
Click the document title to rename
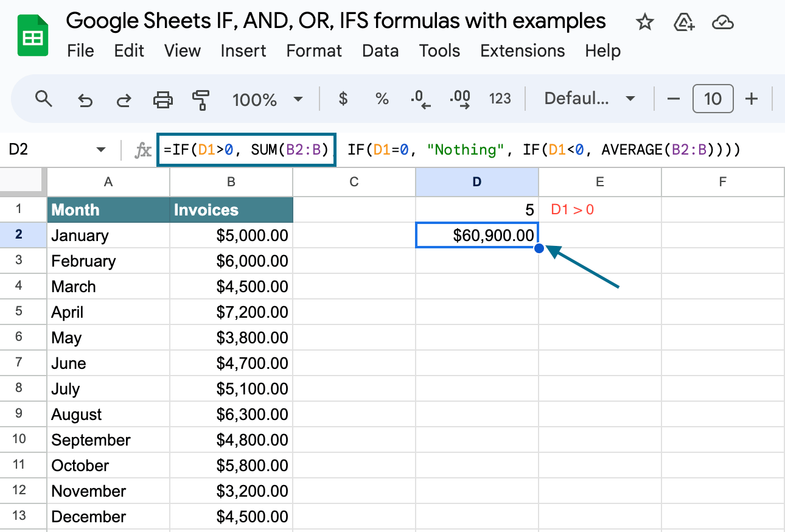(336, 21)
